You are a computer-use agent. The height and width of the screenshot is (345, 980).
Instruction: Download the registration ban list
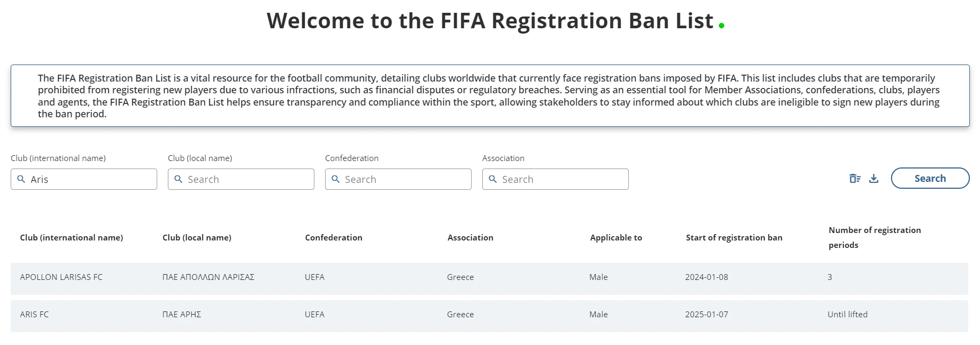pyautogui.click(x=874, y=178)
